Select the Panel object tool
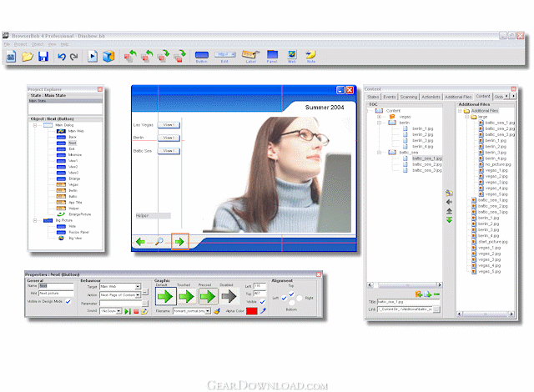Image resolution: width=534 pixels, height=392 pixels. (x=272, y=57)
